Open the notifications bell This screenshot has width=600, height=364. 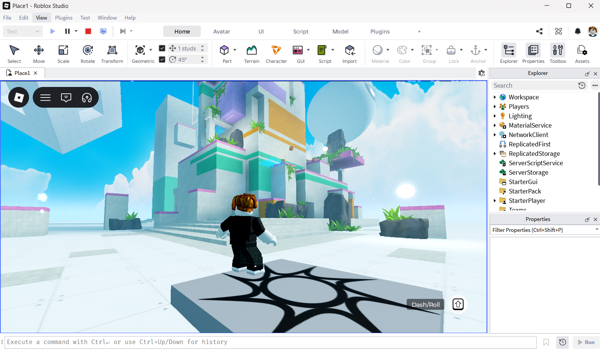pos(577,31)
